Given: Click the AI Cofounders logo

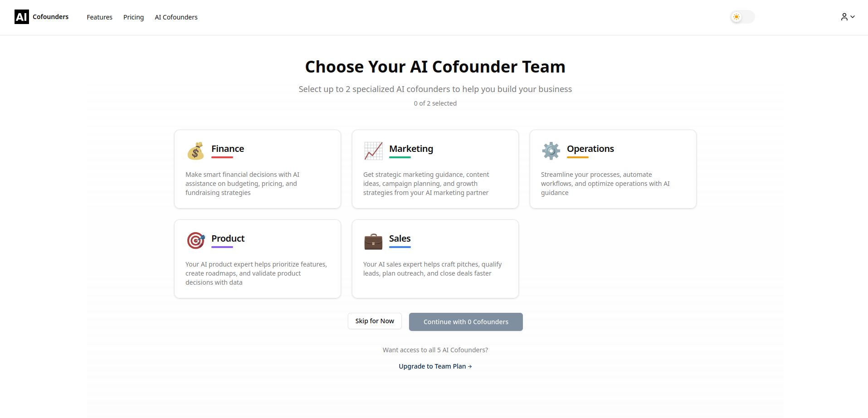Looking at the screenshot, I should (x=41, y=17).
